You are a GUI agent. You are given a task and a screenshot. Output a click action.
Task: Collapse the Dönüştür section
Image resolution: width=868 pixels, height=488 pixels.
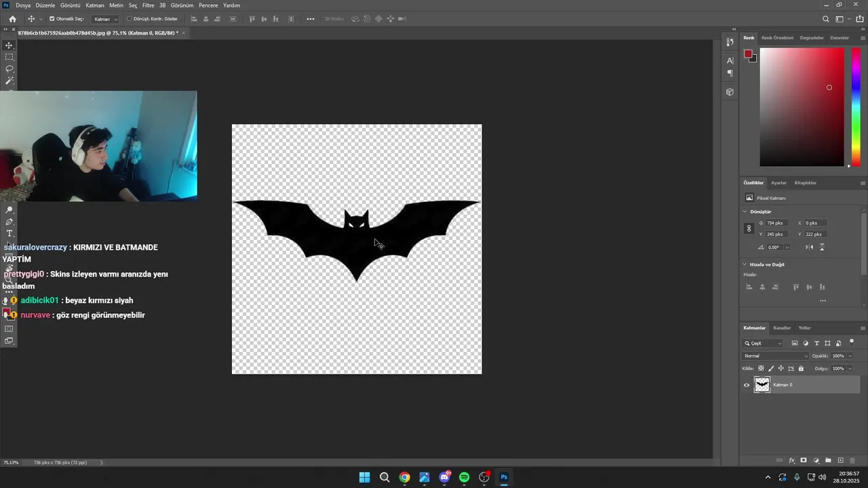pos(745,211)
